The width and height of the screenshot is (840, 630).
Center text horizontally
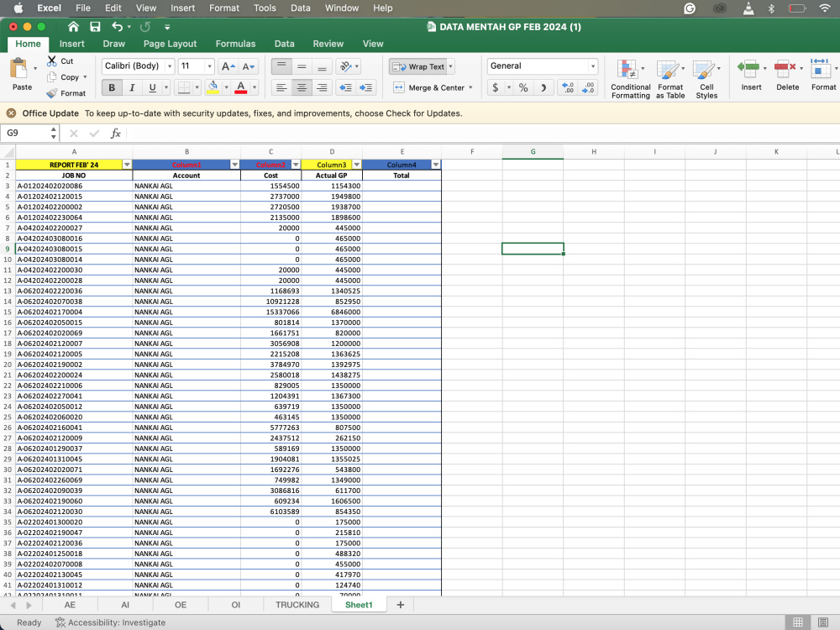pyautogui.click(x=302, y=87)
